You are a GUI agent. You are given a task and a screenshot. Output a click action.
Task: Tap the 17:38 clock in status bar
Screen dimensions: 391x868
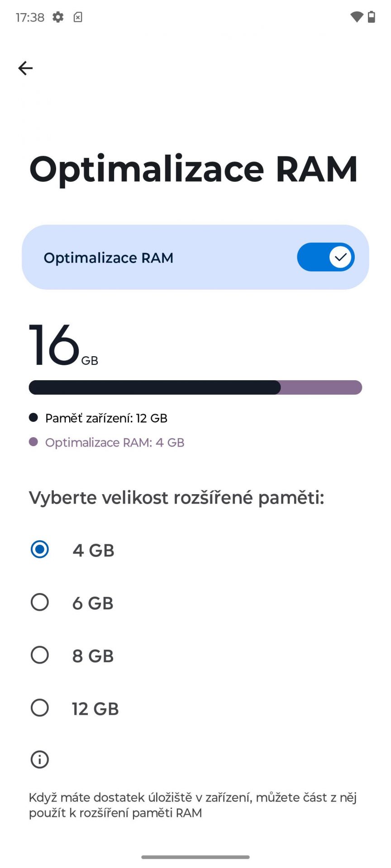[x=30, y=17]
